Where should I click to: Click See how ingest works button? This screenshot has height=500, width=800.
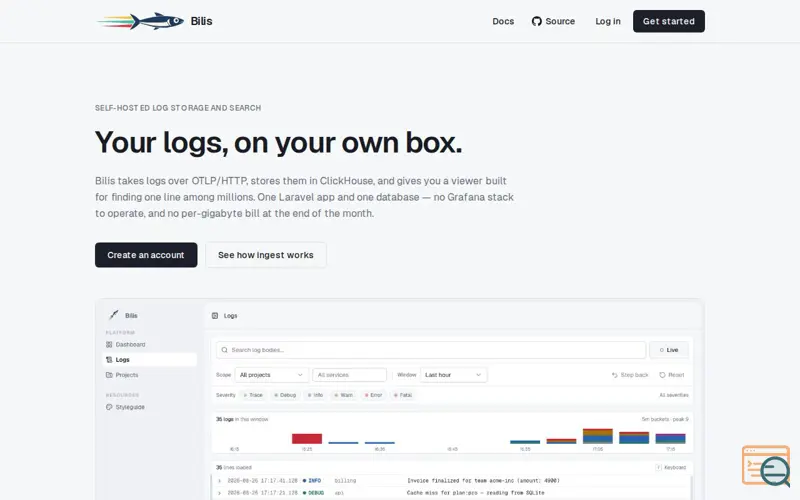266,255
